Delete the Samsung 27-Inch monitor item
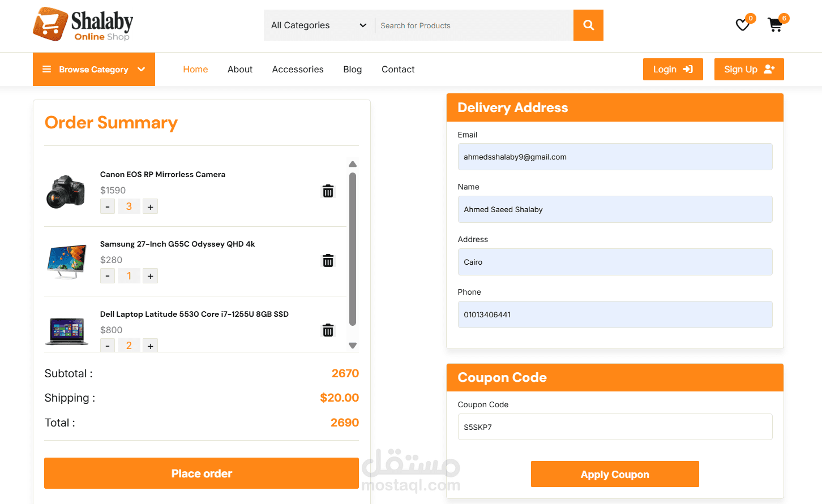The height and width of the screenshot is (504, 822). point(328,261)
